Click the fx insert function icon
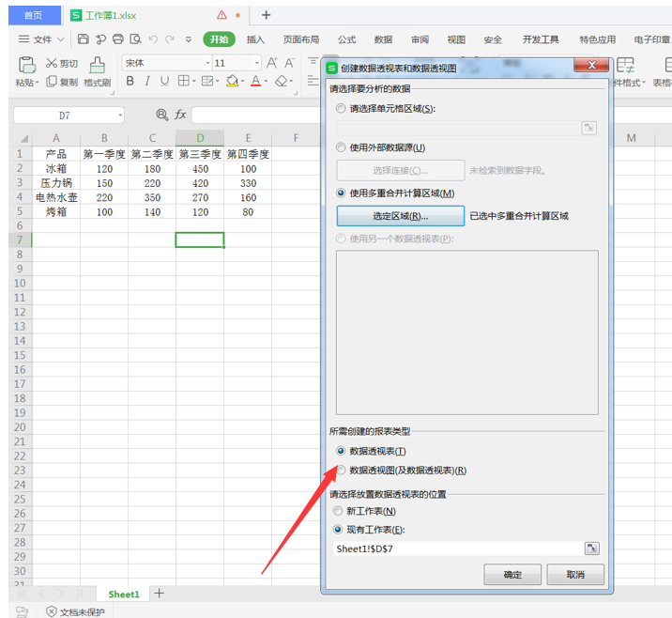The width and height of the screenshot is (672, 618). click(x=180, y=115)
